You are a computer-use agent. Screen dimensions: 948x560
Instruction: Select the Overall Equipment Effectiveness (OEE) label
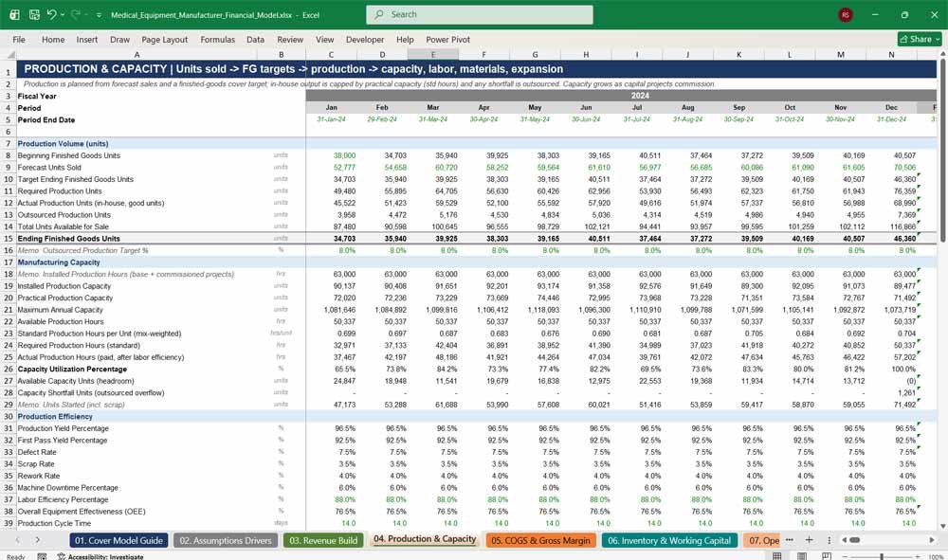pos(81,511)
